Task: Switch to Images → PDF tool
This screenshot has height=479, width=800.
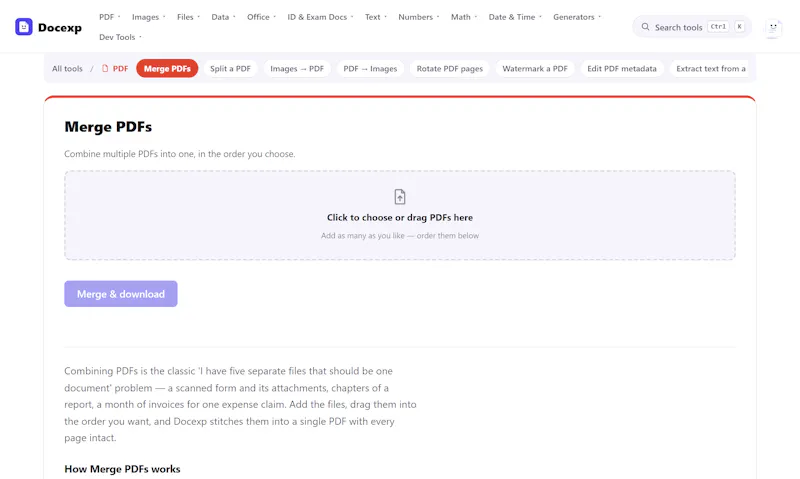Action: (x=297, y=68)
